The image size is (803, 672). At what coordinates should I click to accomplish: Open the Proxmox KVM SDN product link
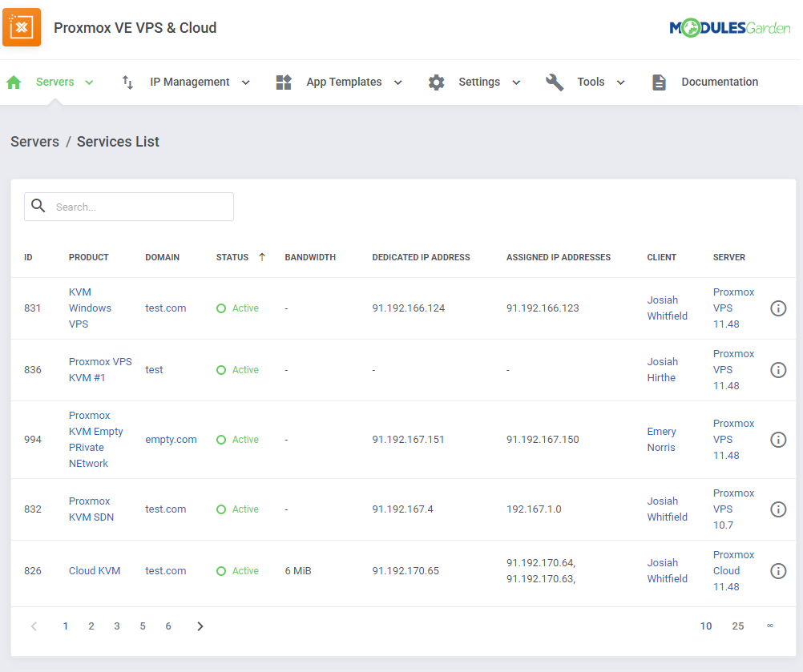91,509
